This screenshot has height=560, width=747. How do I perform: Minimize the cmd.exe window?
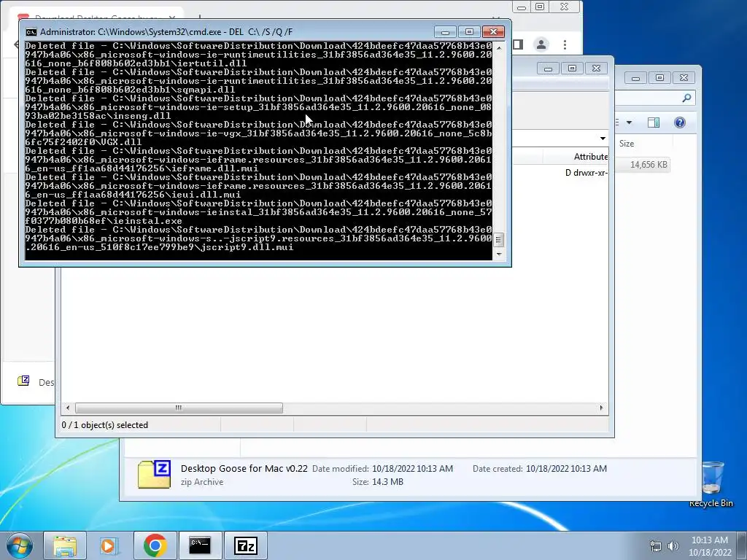(x=446, y=32)
